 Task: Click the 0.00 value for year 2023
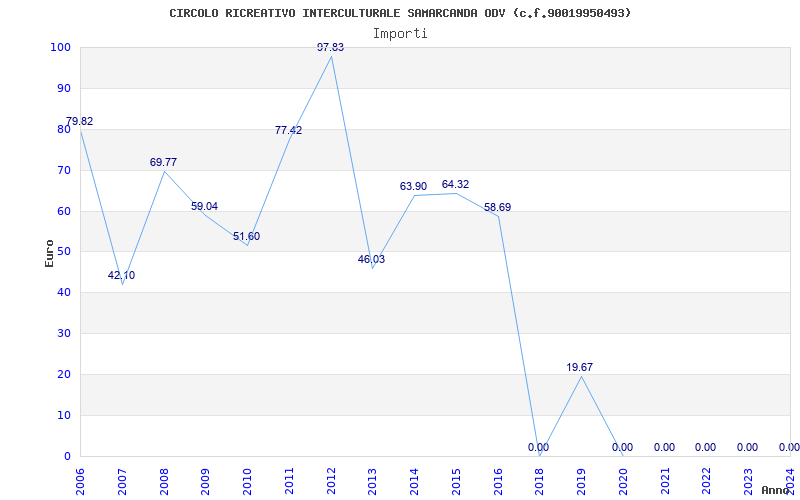pos(747,447)
